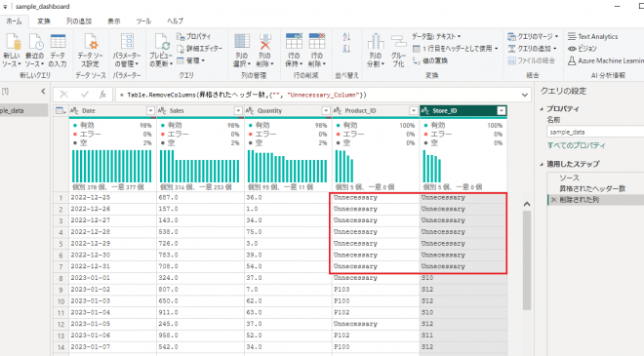
Task: Click 行の保持 (Keep Rows) icon
Action: (294, 42)
